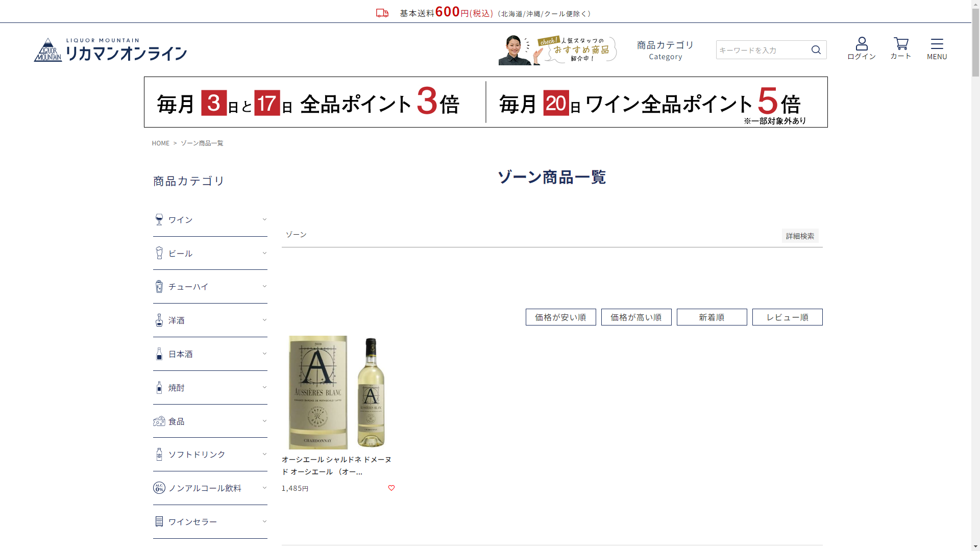
Task: Toggle favorite heart on Aussières wine
Action: click(391, 488)
